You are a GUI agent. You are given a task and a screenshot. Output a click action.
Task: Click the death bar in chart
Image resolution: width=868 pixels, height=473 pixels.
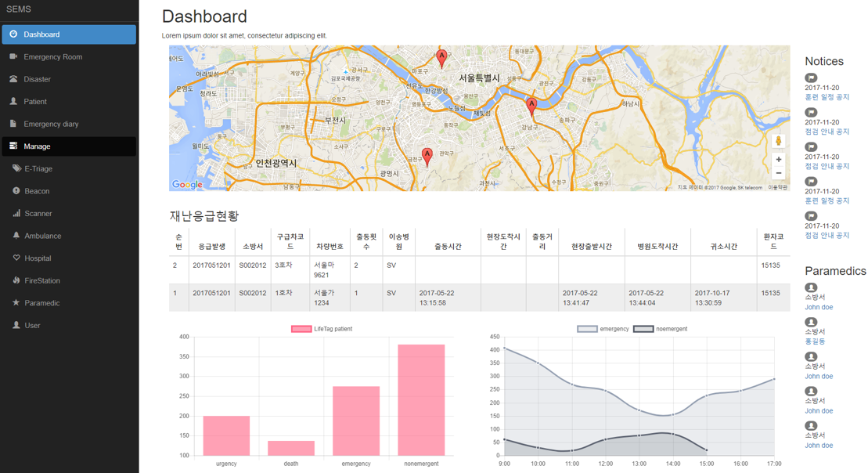click(291, 448)
